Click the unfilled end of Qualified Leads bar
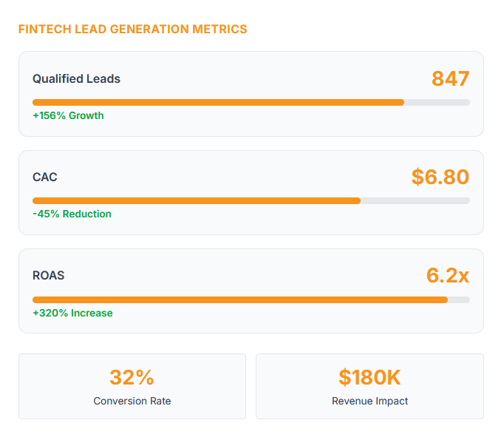Screen dimensions: 504x437 click(437, 102)
